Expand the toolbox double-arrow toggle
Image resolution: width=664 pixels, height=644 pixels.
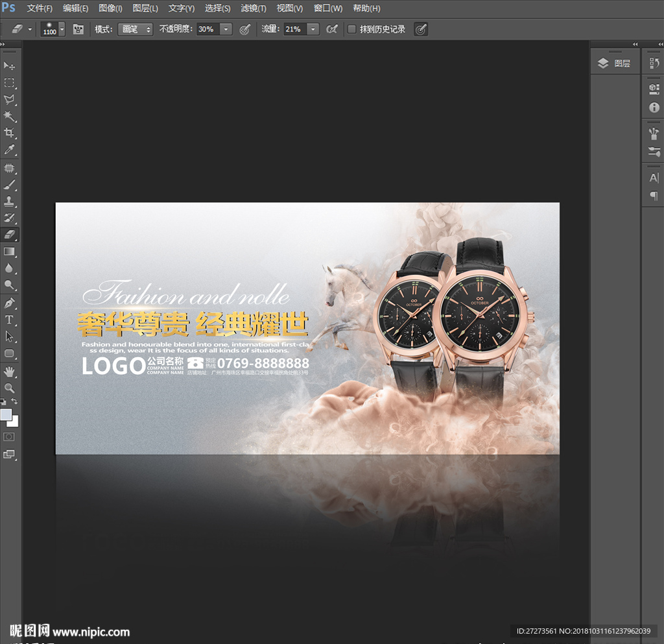pos(3,44)
